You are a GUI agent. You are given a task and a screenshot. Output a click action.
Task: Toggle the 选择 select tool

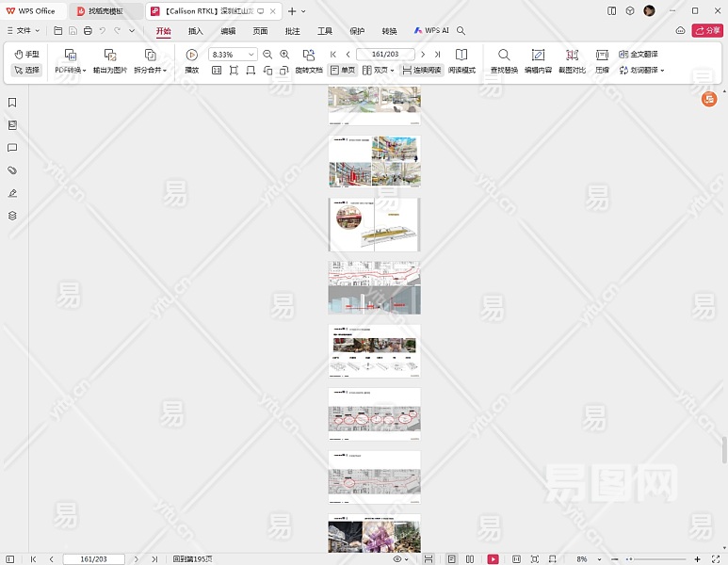[x=26, y=71]
